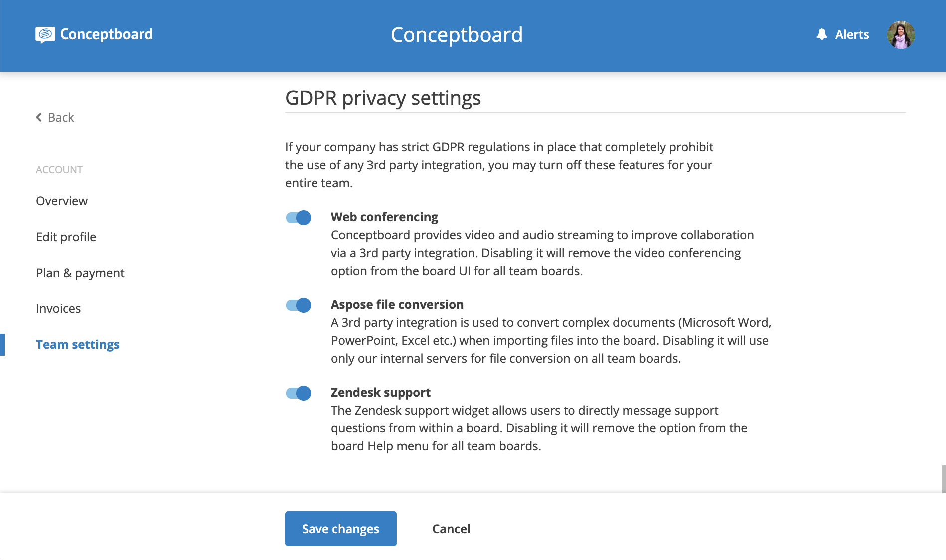946x560 pixels.
Task: Open Plan & payment section
Action: [80, 273]
